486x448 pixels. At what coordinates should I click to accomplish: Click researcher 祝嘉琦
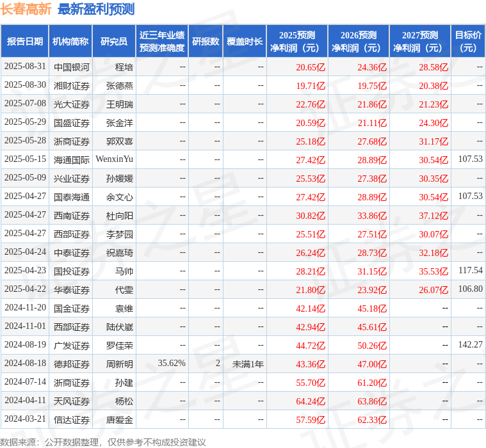(x=120, y=253)
